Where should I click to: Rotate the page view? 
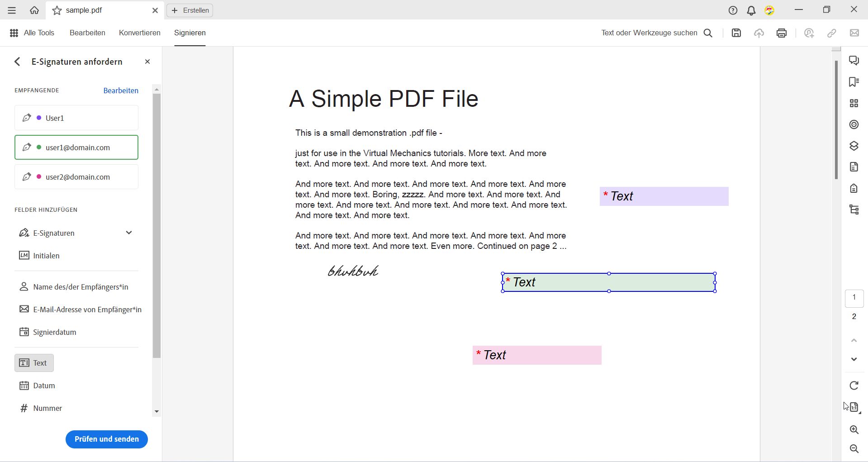[x=854, y=386]
